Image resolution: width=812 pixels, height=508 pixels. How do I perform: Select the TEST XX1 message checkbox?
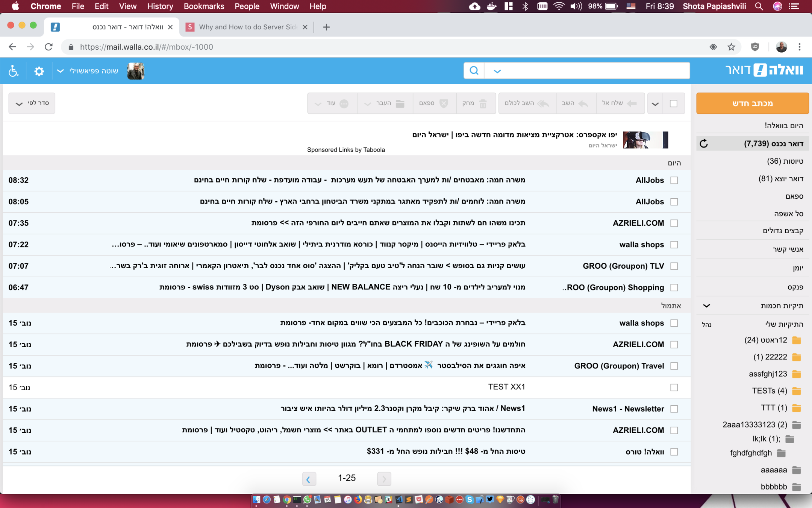pos(674,387)
